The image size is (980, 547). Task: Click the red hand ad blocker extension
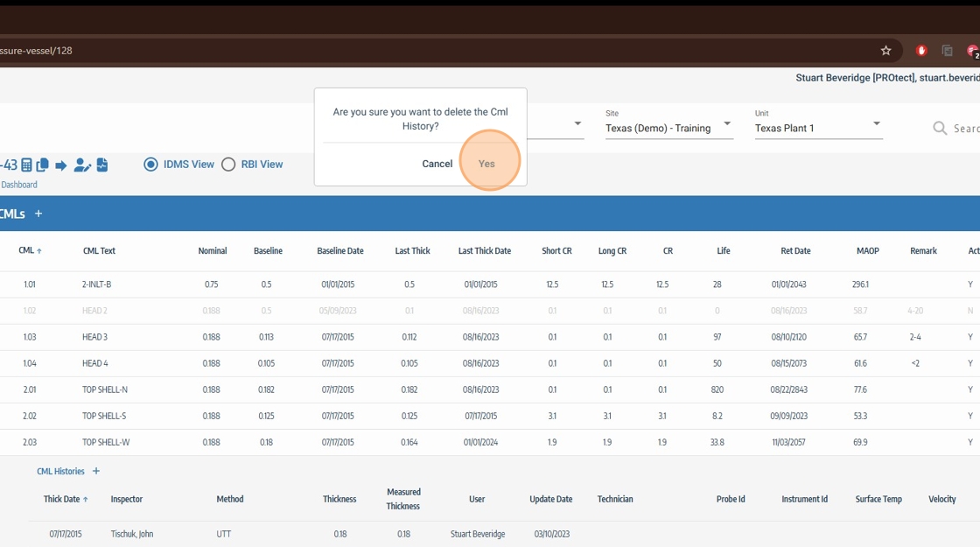click(x=921, y=51)
